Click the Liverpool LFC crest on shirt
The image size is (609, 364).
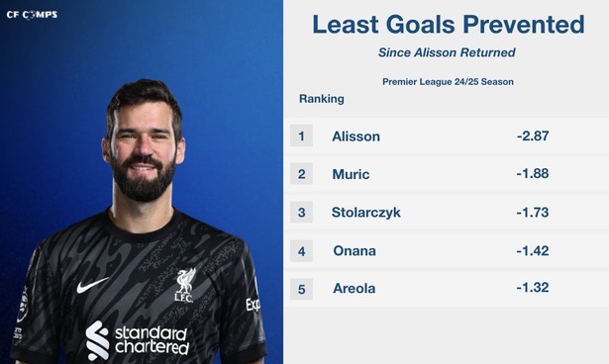[x=185, y=285]
